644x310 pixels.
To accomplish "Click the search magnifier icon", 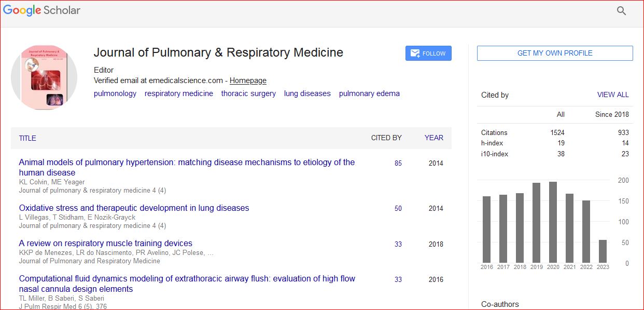I will point(621,11).
